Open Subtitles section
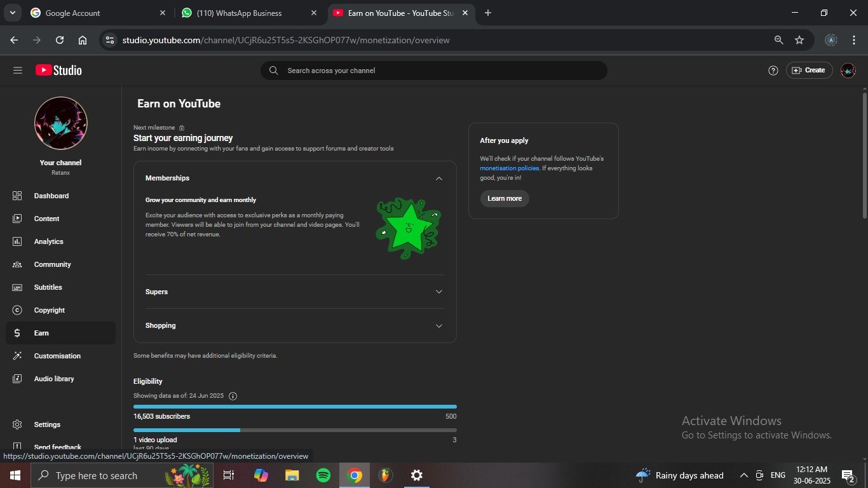Viewport: 868px width, 488px height. click(x=60, y=287)
